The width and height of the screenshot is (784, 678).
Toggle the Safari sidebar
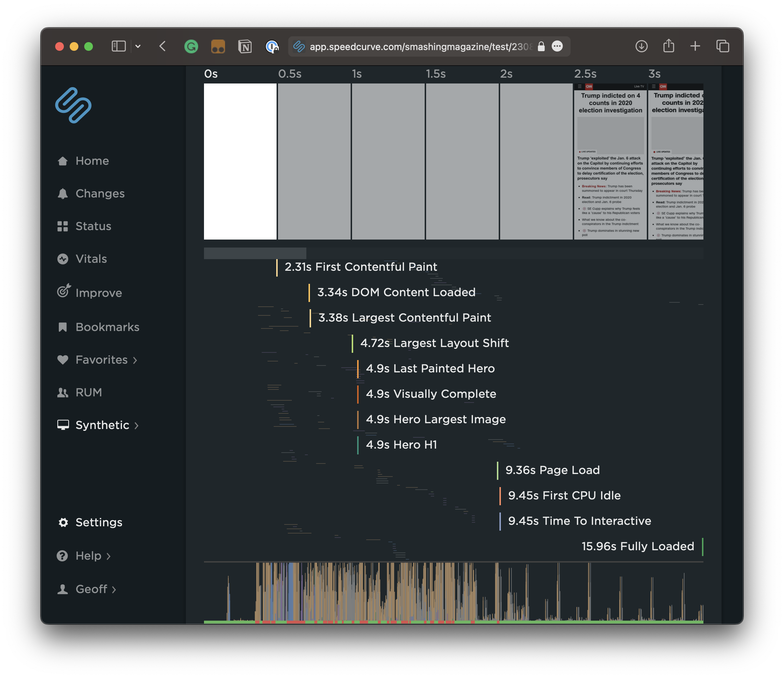tap(118, 46)
